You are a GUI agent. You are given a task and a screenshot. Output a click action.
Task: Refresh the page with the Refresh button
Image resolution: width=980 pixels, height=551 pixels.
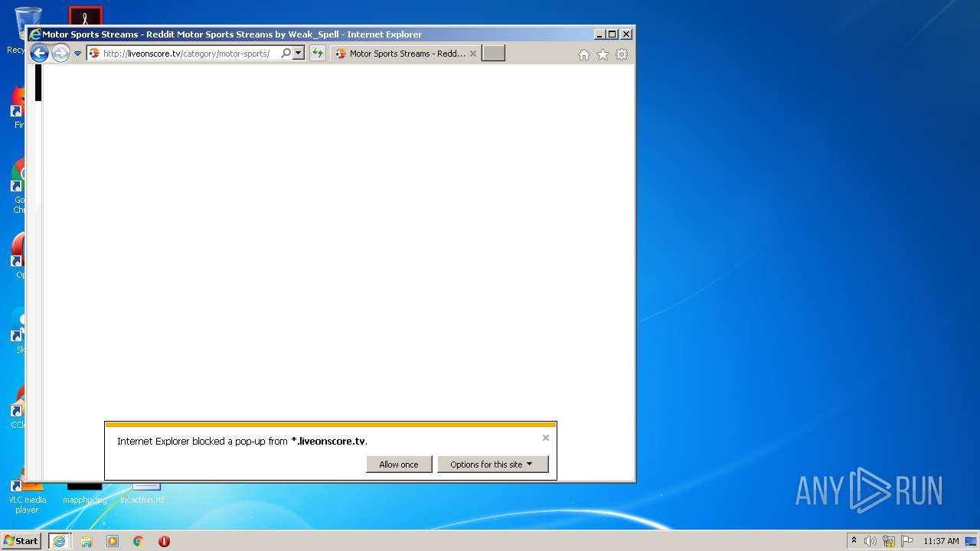click(x=317, y=54)
